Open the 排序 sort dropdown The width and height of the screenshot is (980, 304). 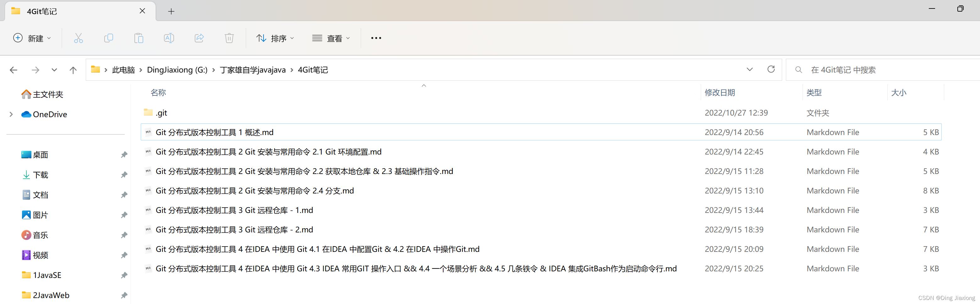(275, 38)
